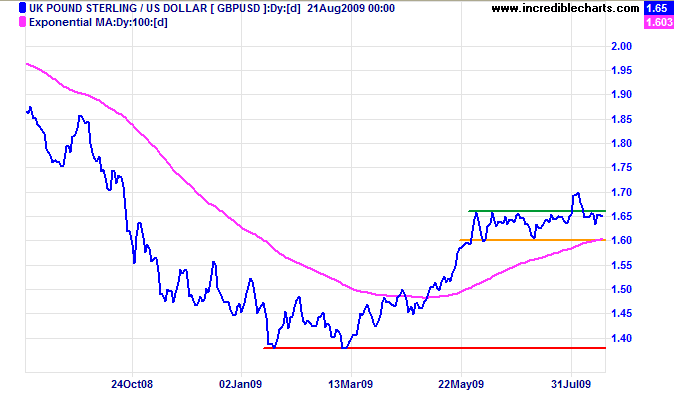Screen dimensions: 675x395
Task: Select the green resistance line near 1.66
Action: pyautogui.click(x=537, y=211)
